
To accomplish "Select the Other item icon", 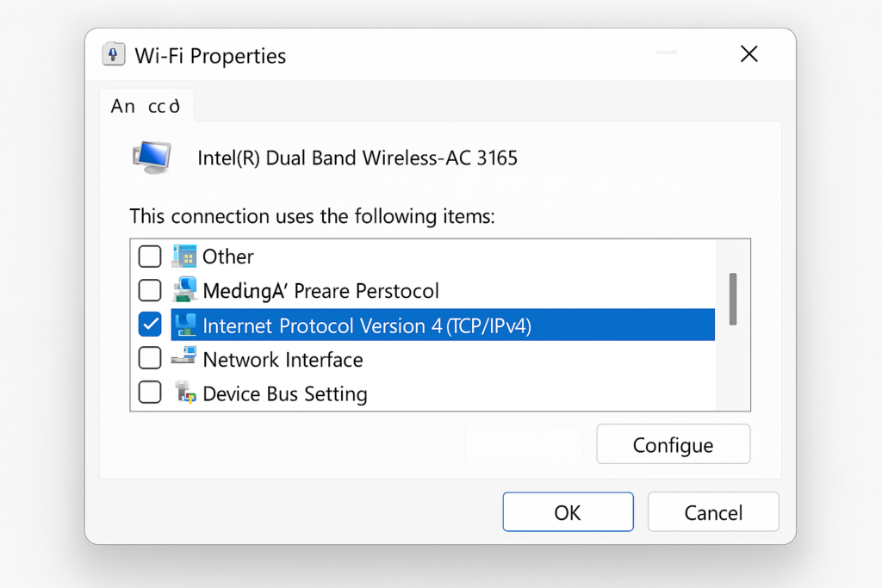I will point(184,257).
